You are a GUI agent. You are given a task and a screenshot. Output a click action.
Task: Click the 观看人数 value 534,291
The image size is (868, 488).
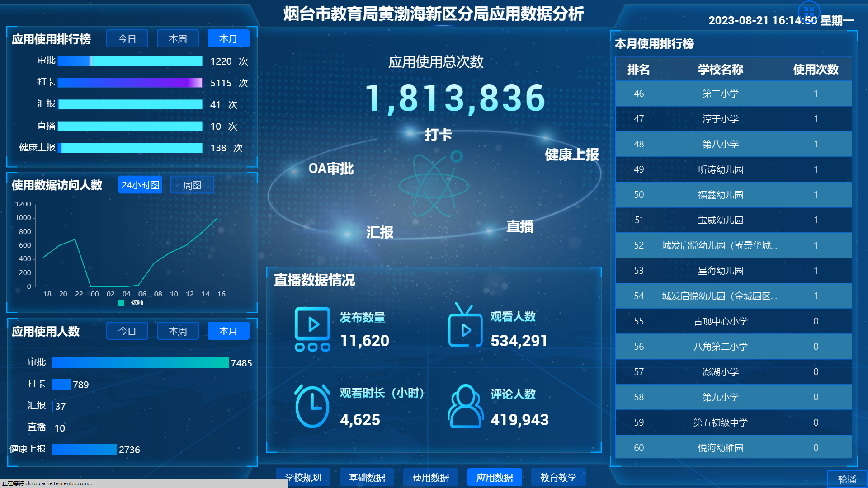[x=519, y=341]
